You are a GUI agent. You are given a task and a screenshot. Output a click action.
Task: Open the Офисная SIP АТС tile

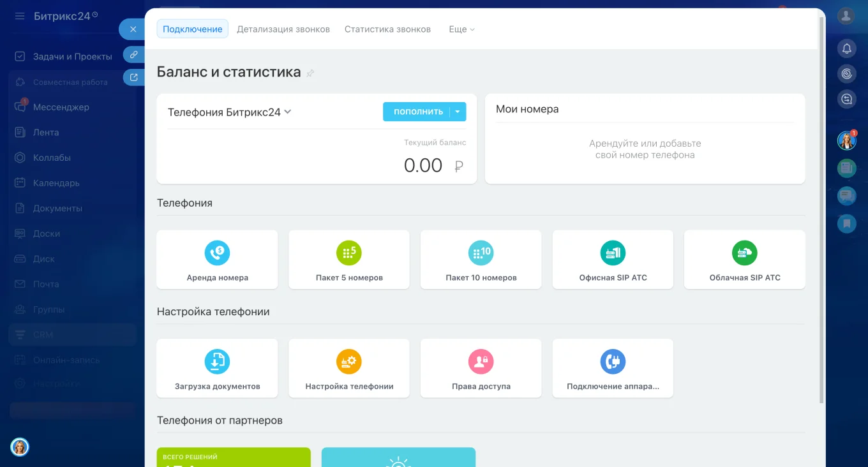612,259
